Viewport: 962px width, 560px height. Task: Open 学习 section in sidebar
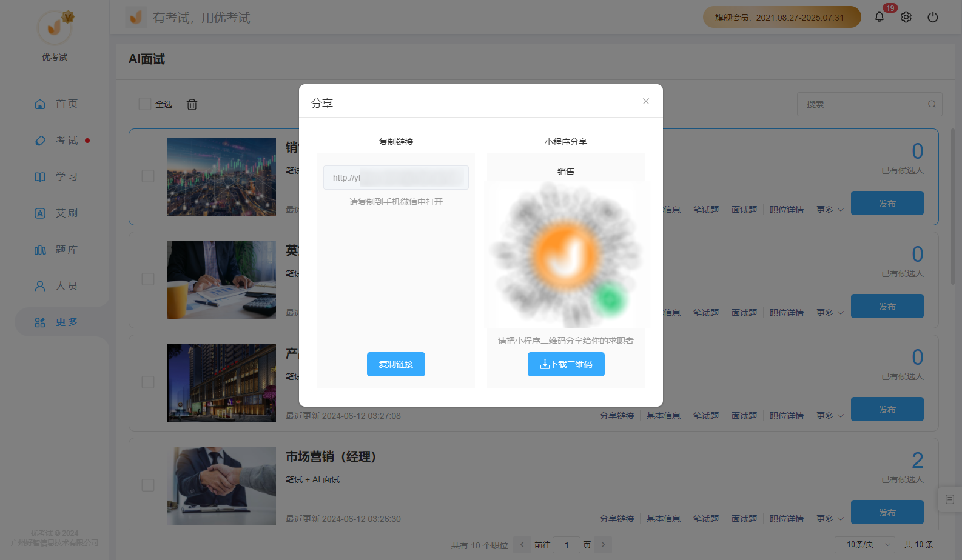coord(56,176)
